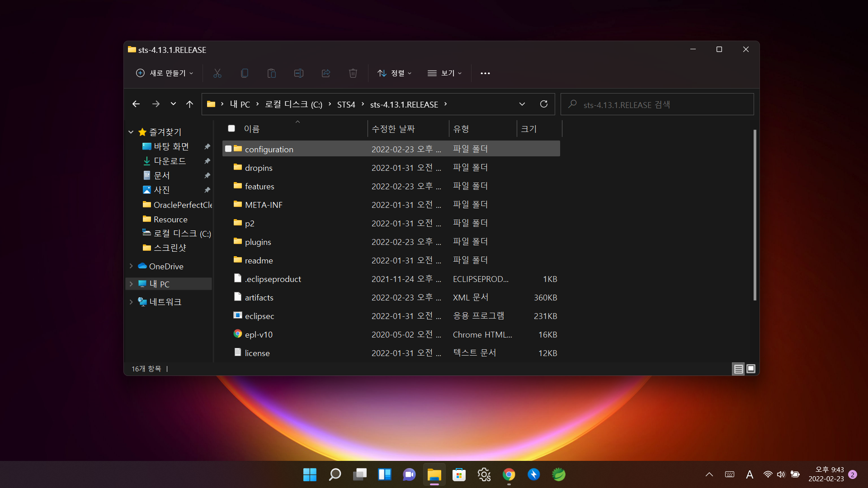Viewport: 868px width, 488px height.
Task: Click the Rename icon in toolbar
Action: 299,73
